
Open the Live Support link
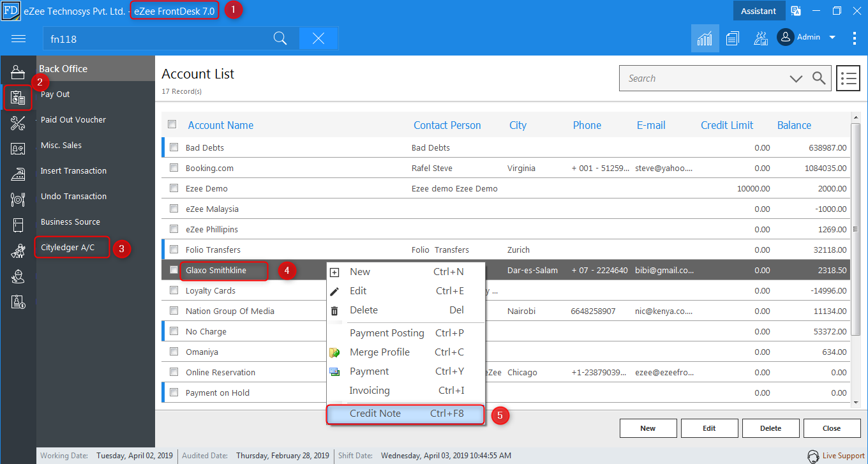pyautogui.click(x=843, y=456)
